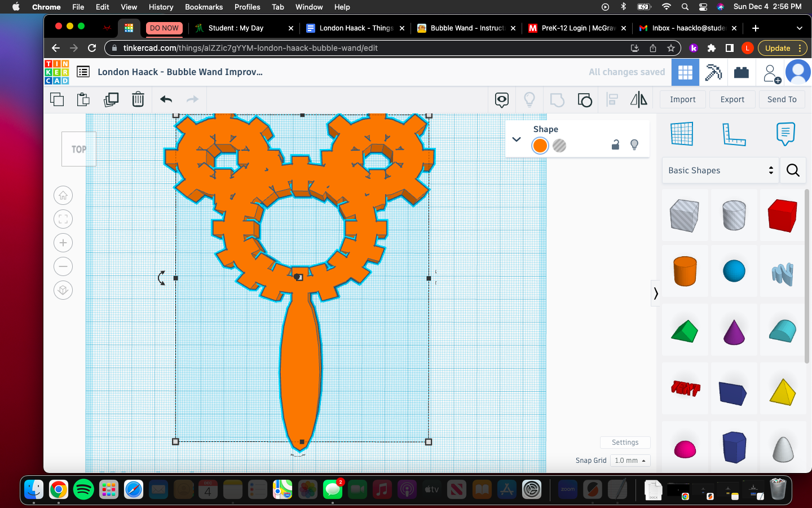This screenshot has width=812, height=508.
Task: Open the shape search
Action: (x=793, y=170)
